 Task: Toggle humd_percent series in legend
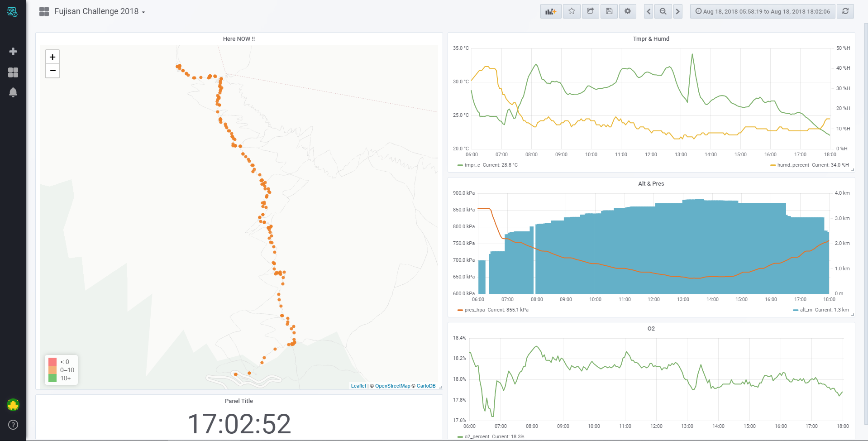[x=793, y=165]
